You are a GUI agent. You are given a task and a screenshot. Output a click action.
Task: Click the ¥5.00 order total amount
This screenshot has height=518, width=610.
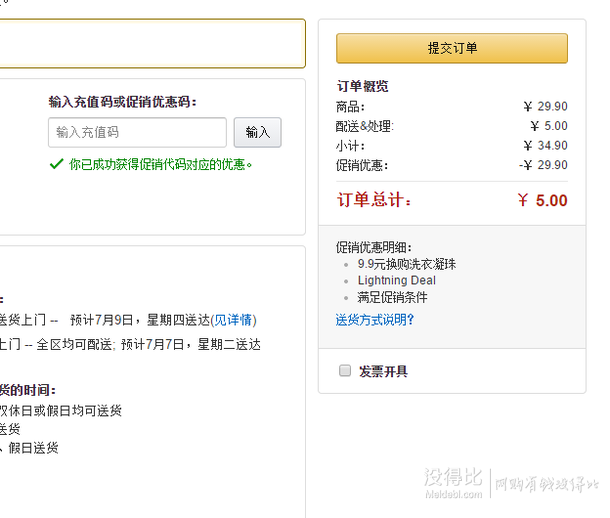[542, 201]
